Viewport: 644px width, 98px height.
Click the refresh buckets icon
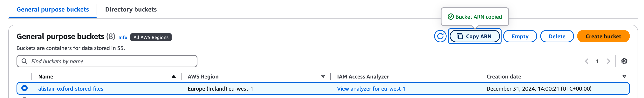(x=440, y=37)
